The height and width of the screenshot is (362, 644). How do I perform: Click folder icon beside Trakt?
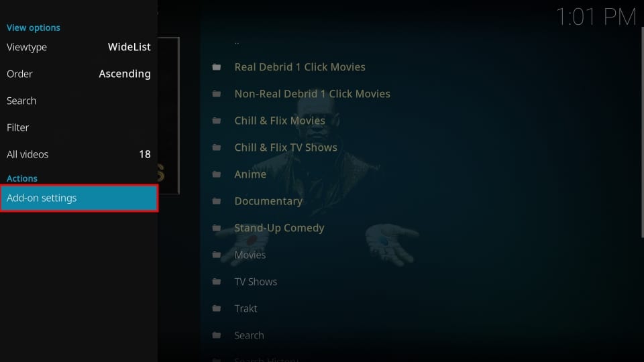click(217, 308)
